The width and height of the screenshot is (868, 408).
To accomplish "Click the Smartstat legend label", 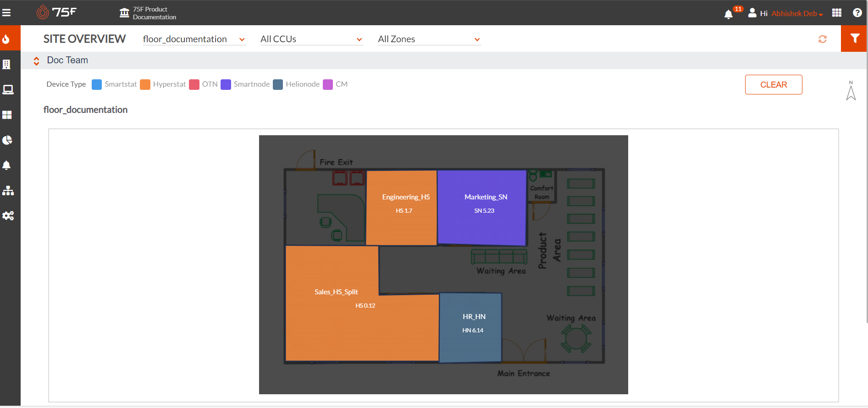I will pyautogui.click(x=121, y=84).
